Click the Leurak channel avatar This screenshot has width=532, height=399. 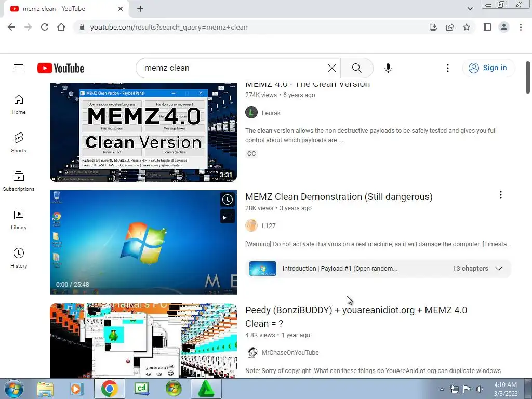click(x=251, y=112)
